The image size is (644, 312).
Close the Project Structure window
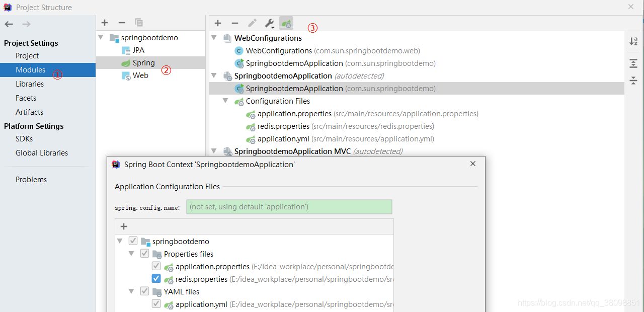[x=631, y=7]
